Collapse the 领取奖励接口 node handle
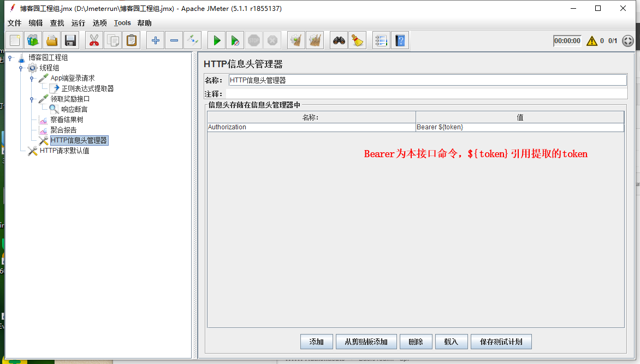640x364 pixels. pyautogui.click(x=32, y=99)
